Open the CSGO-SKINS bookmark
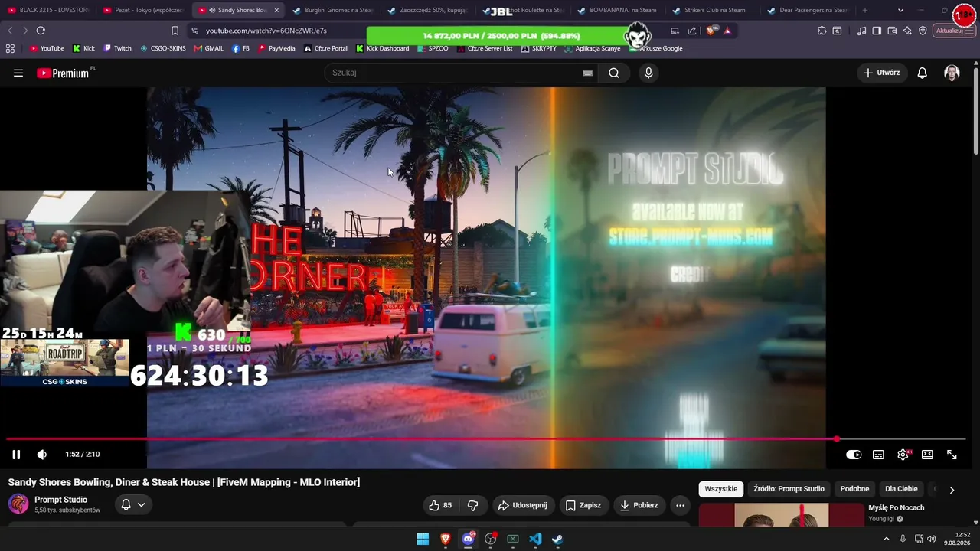This screenshot has height=551, width=980. click(x=162, y=48)
